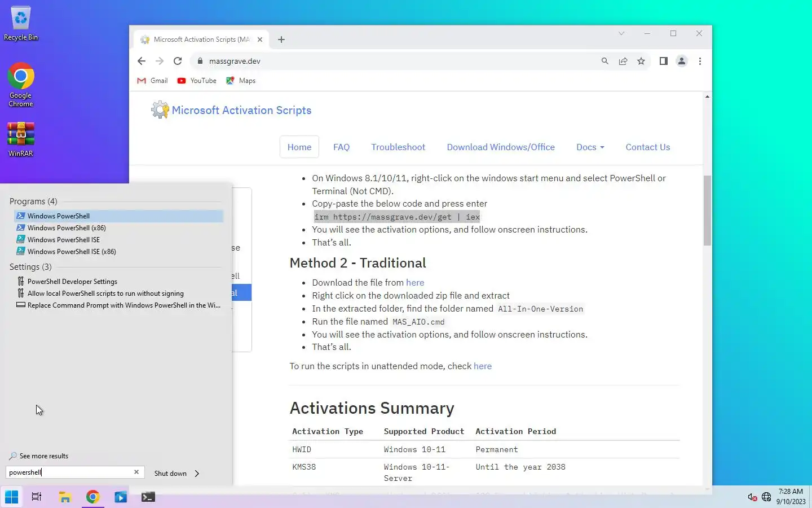812x508 pixels.
Task: Click the HWID table cell
Action: point(302,449)
